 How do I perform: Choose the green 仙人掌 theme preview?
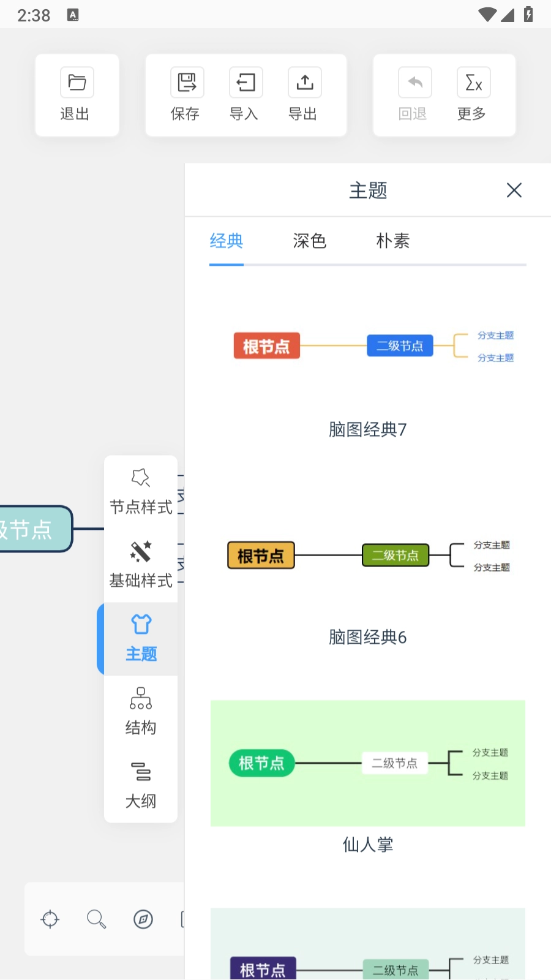point(367,763)
